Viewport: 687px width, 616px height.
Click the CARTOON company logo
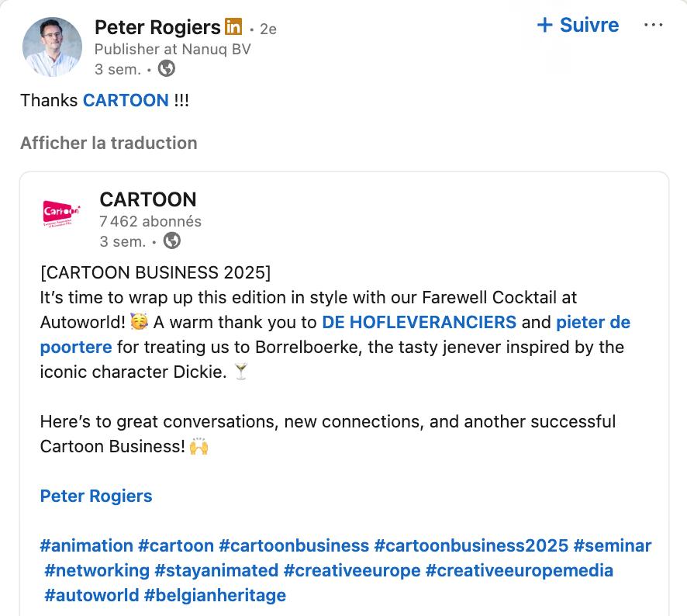[x=62, y=212]
